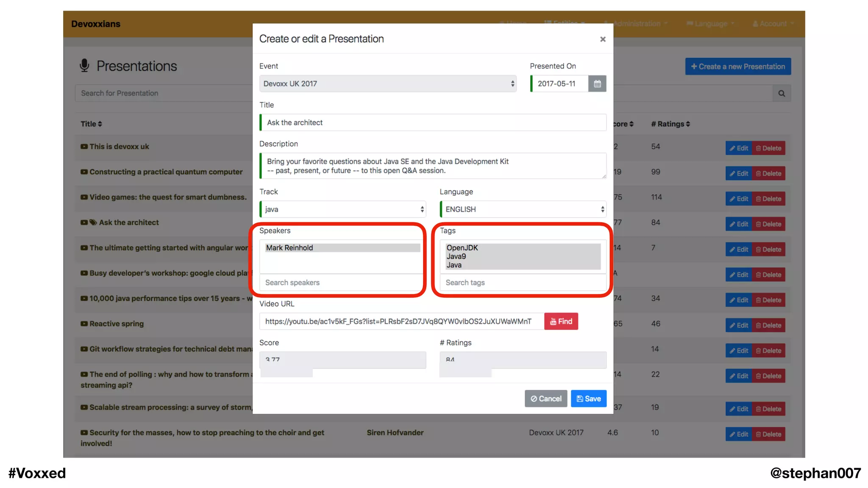Image resolution: width=868 pixels, height=488 pixels.
Task: Click the YouTube Find button
Action: (x=561, y=322)
